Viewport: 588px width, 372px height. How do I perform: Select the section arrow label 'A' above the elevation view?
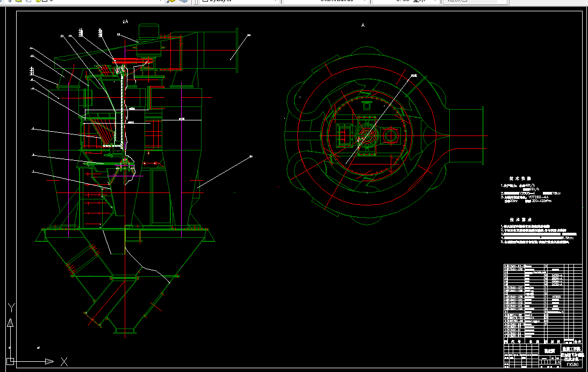tap(126, 22)
